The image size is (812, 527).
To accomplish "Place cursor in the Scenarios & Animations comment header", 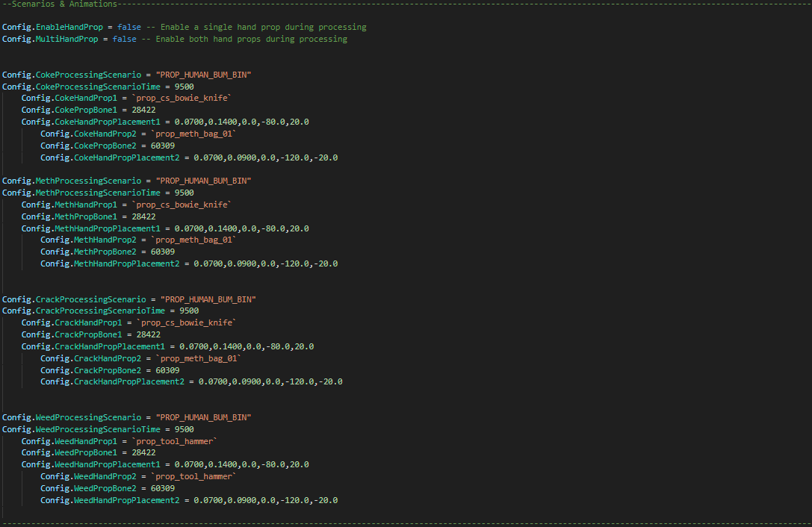I will point(61,4).
